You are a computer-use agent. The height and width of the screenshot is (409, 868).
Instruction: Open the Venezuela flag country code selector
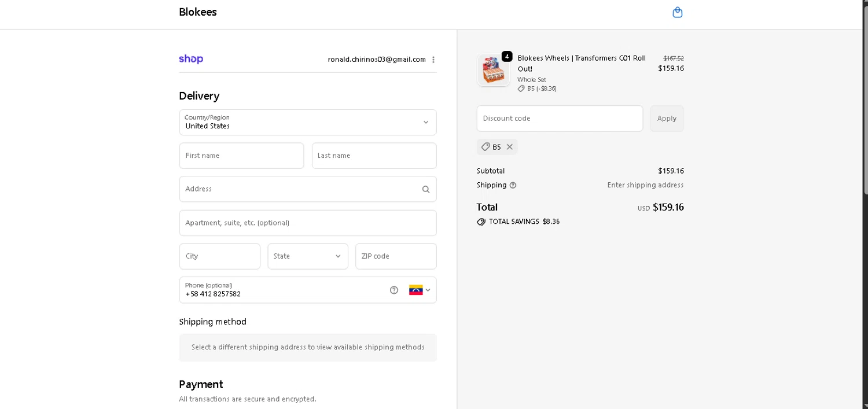[x=420, y=290]
